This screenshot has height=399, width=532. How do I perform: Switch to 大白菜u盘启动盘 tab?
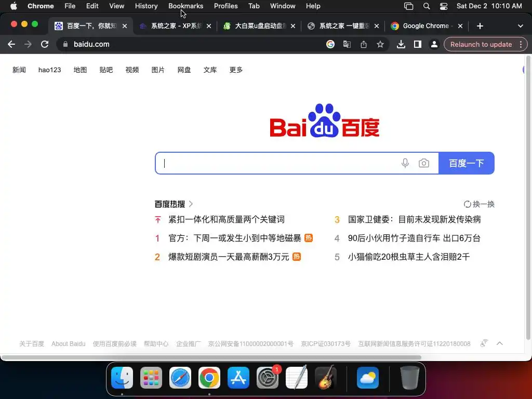tap(259, 26)
